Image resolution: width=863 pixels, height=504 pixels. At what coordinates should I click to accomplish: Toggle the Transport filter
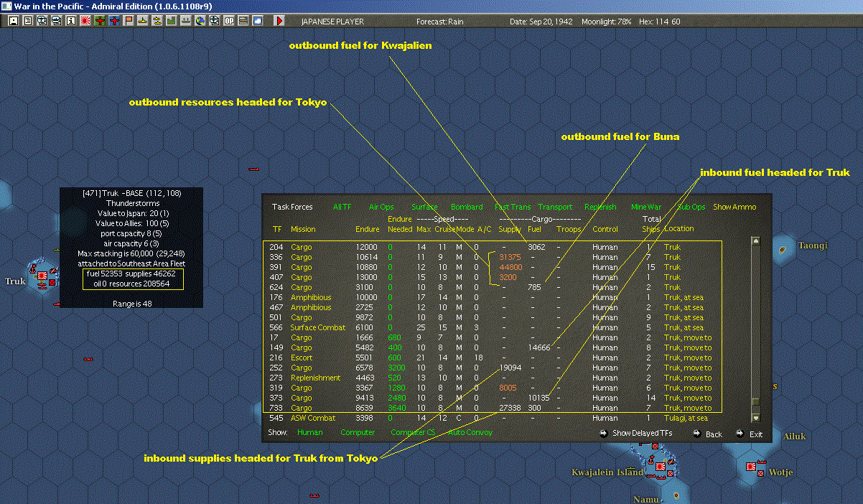click(x=555, y=207)
